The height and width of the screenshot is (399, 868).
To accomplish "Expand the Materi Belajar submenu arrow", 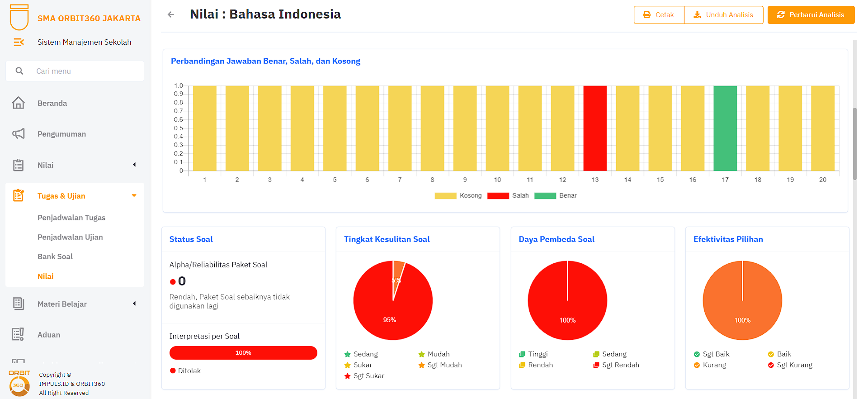I will click(134, 304).
